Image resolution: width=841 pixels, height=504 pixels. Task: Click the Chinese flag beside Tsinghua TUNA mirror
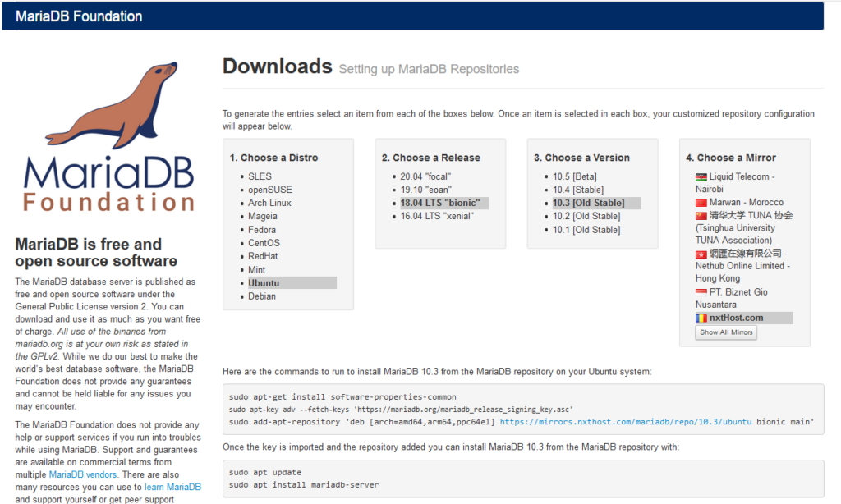pyautogui.click(x=701, y=215)
